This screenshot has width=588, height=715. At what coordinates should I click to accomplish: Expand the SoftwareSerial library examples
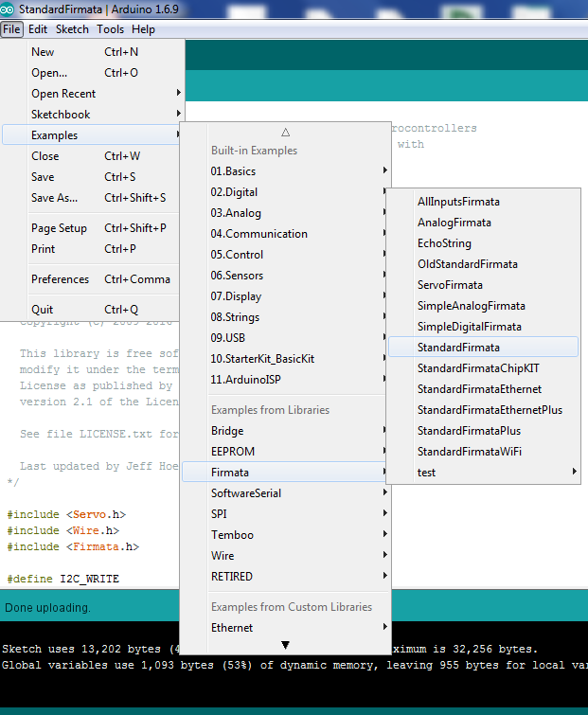coord(285,493)
